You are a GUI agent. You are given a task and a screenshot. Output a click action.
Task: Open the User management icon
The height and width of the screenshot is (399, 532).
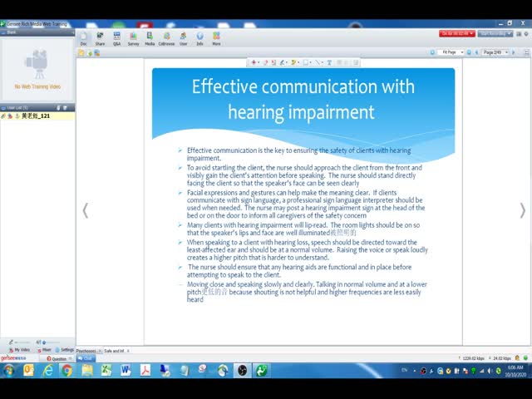tap(183, 38)
